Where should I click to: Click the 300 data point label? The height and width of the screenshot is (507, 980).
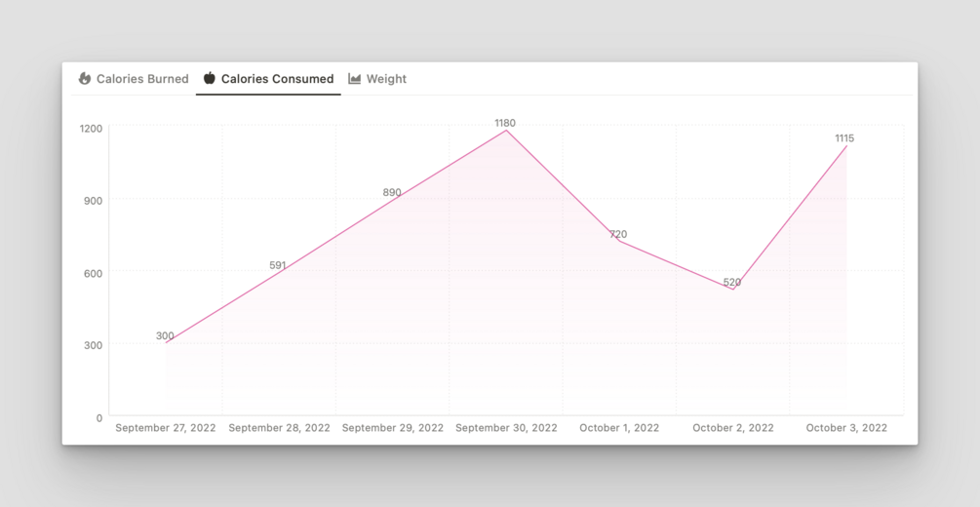point(165,335)
